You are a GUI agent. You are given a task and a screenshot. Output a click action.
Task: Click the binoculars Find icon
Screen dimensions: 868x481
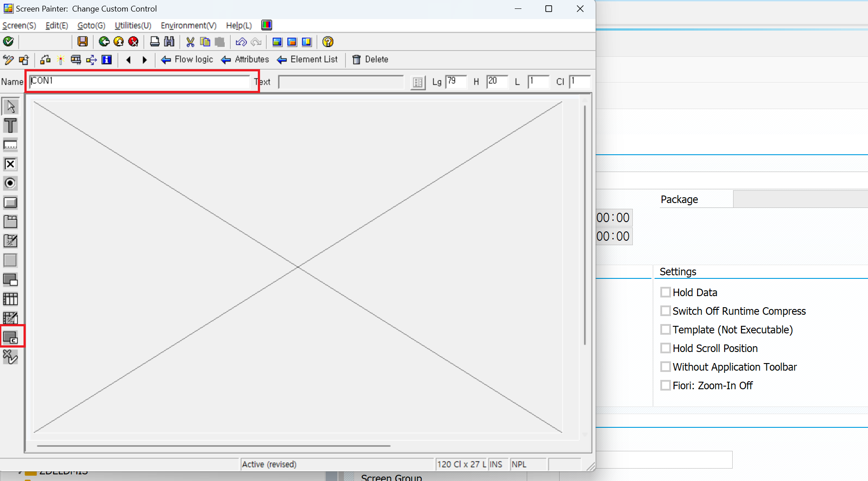click(x=169, y=42)
